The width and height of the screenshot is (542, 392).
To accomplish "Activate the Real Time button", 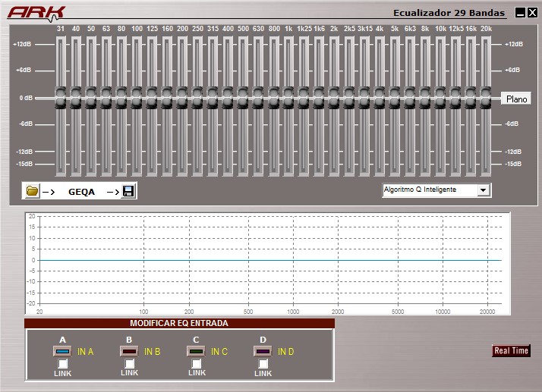I will pos(511,350).
